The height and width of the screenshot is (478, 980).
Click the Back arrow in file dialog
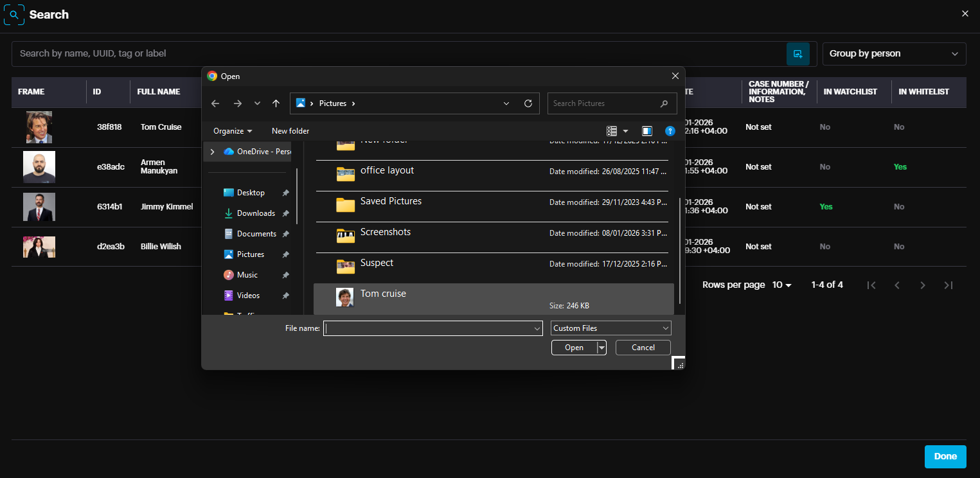[215, 103]
